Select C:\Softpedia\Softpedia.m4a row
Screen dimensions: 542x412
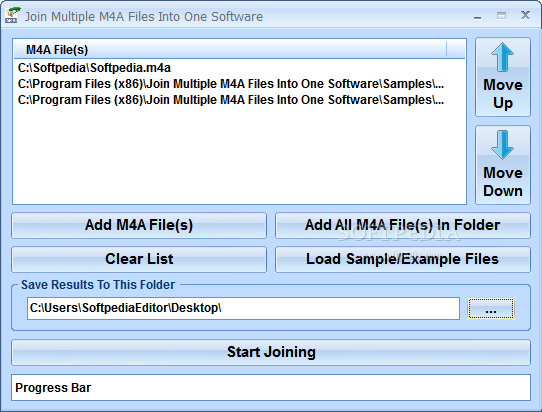pyautogui.click(x=239, y=68)
